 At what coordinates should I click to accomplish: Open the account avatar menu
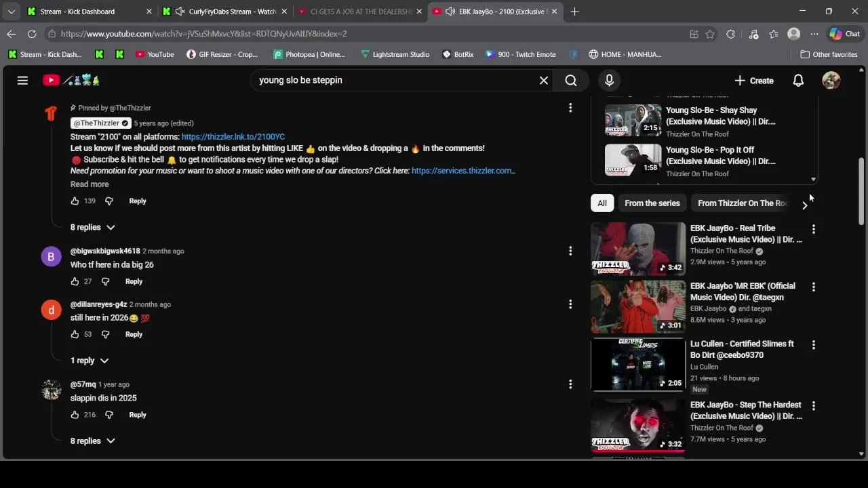pos(831,80)
